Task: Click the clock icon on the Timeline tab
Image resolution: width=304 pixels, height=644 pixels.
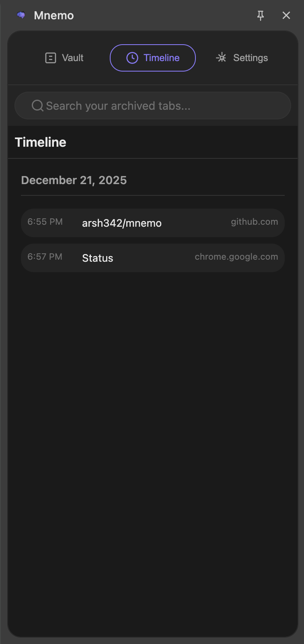Action: [x=133, y=57]
